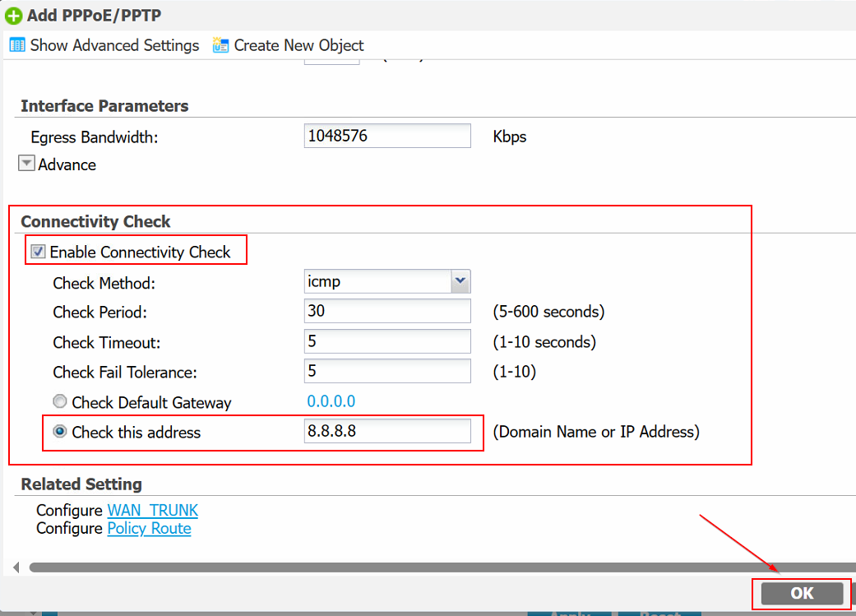Click the Show Advanced Settings icon
856x616 pixels.
point(17,45)
